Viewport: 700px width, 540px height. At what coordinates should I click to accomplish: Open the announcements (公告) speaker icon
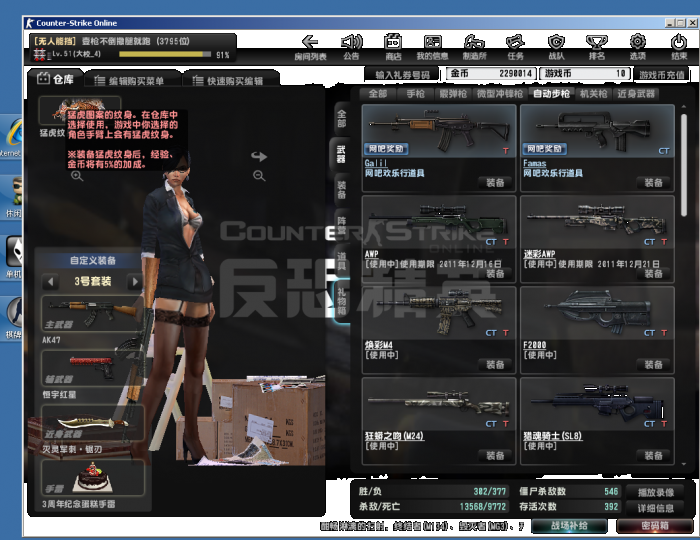351,48
